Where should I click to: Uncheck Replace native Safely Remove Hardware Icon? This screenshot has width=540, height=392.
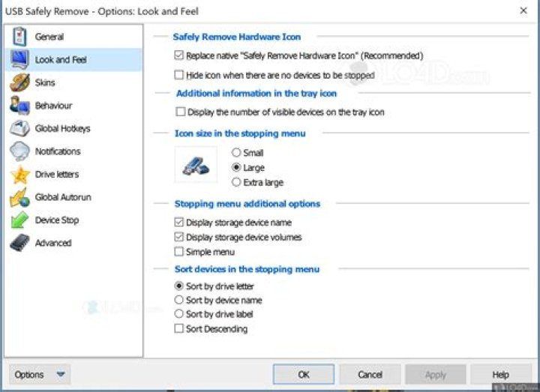pyautogui.click(x=178, y=55)
